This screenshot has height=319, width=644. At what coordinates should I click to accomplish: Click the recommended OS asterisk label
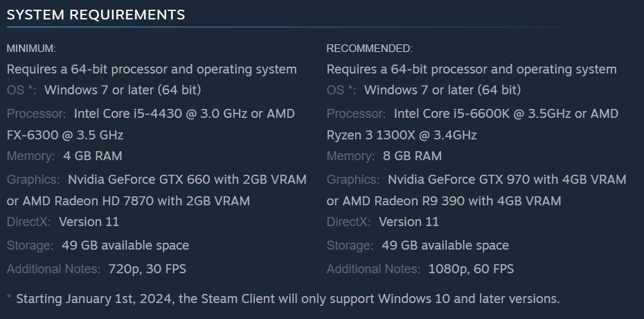[341, 90]
